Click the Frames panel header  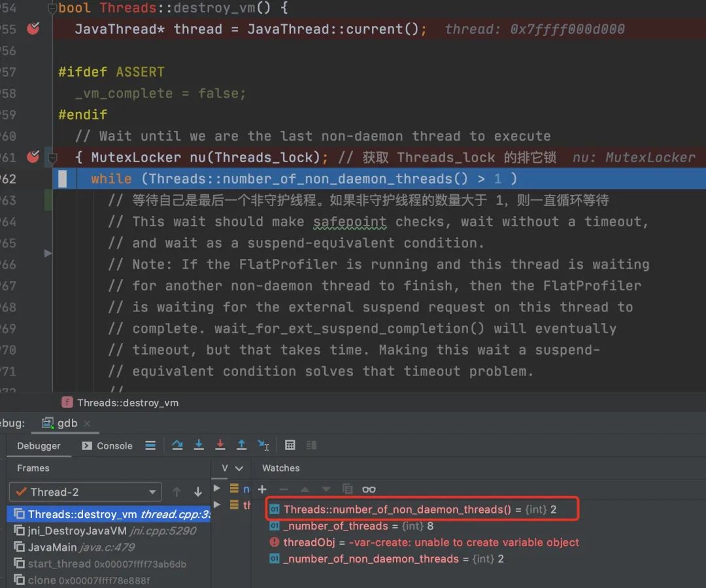pyautogui.click(x=33, y=468)
